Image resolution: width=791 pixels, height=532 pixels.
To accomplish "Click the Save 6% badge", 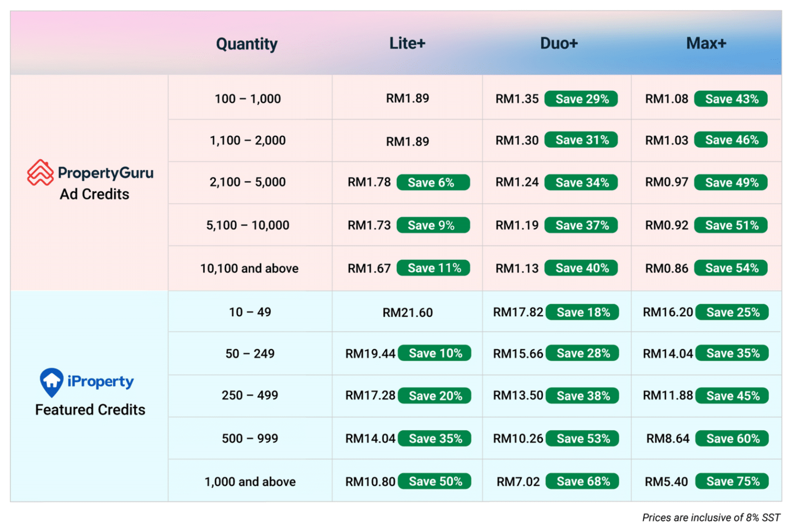I will pyautogui.click(x=433, y=183).
